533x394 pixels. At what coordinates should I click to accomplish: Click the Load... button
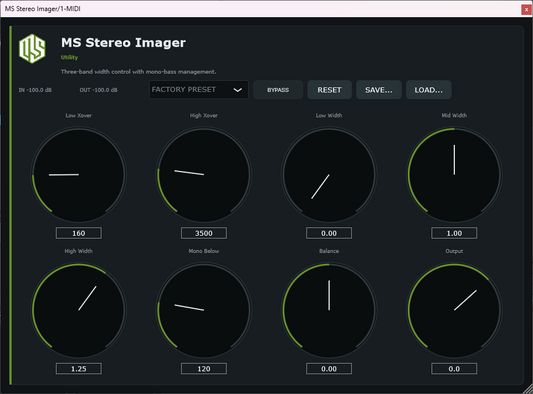click(429, 90)
